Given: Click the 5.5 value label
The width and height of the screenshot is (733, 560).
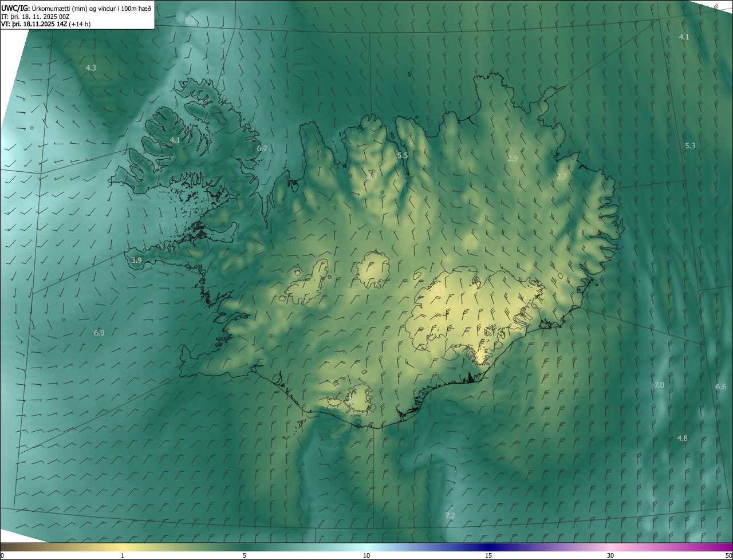Looking at the screenshot, I should coord(403,155).
